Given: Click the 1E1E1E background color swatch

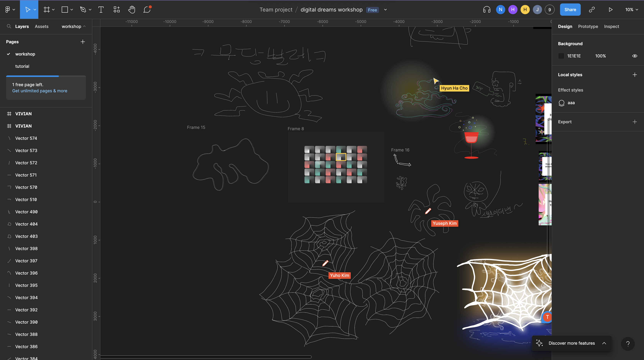Looking at the screenshot, I should (561, 56).
